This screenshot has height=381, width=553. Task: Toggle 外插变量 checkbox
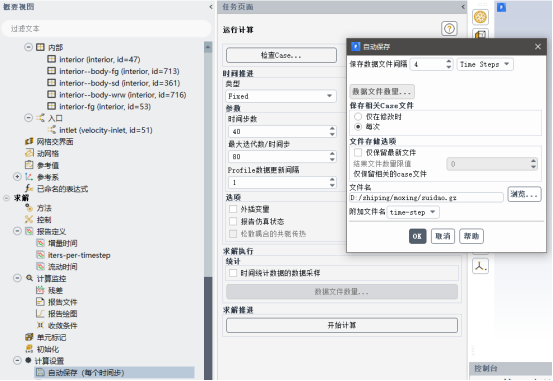[x=233, y=209]
